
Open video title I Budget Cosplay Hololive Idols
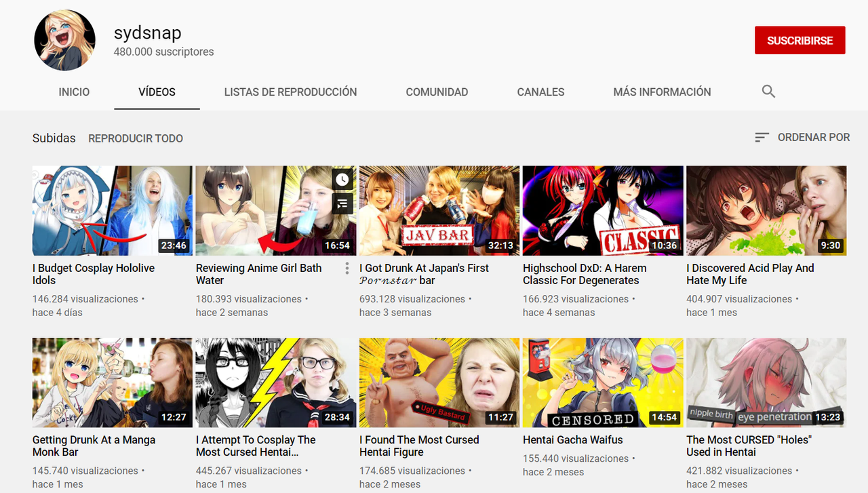(x=94, y=274)
